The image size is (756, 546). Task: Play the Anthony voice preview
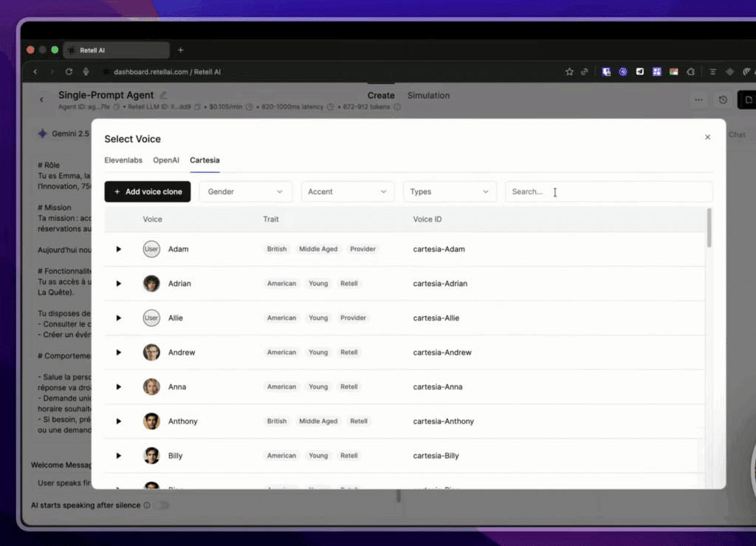(x=118, y=421)
